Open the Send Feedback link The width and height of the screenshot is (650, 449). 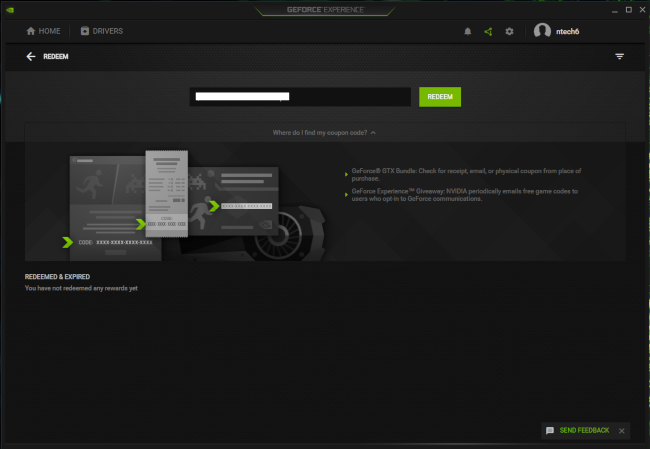[x=584, y=430]
